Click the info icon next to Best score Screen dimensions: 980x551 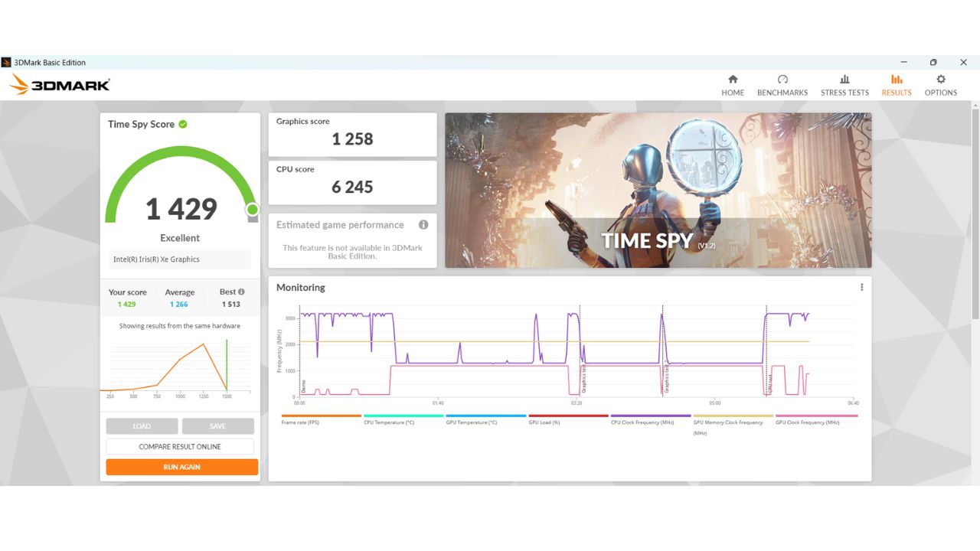[x=241, y=292]
